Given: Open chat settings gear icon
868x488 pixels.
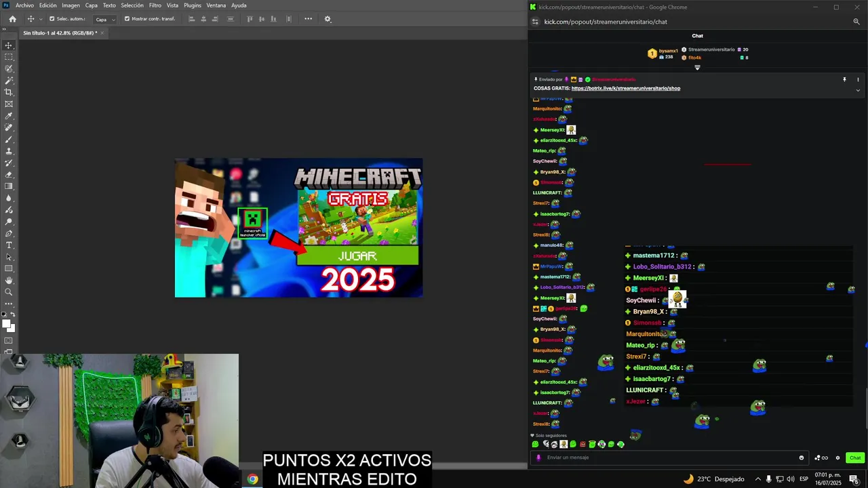Looking at the screenshot, I should 837,457.
